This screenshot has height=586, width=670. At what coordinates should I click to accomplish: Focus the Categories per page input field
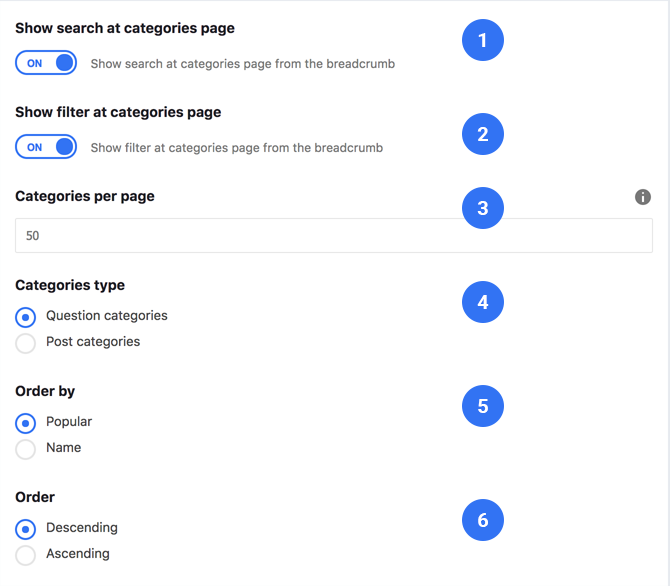[x=334, y=236]
